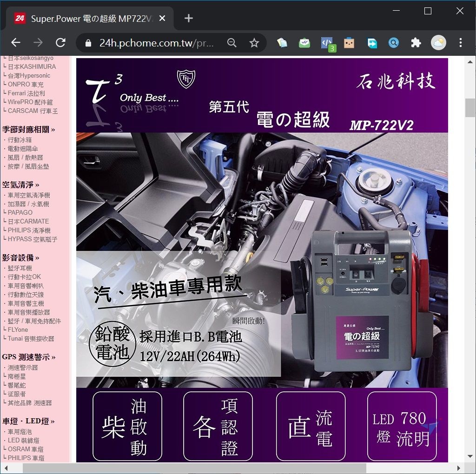Open 其他品牌 測速器 link

click(30, 403)
